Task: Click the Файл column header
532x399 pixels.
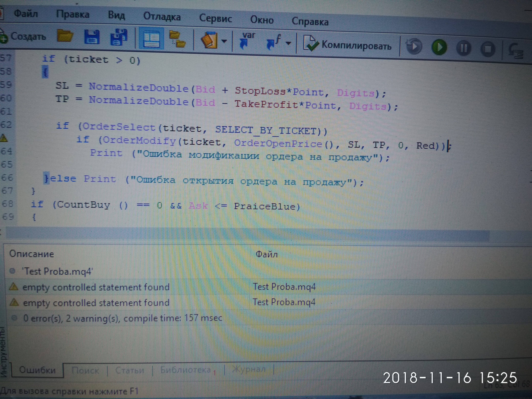Action: [x=267, y=254]
